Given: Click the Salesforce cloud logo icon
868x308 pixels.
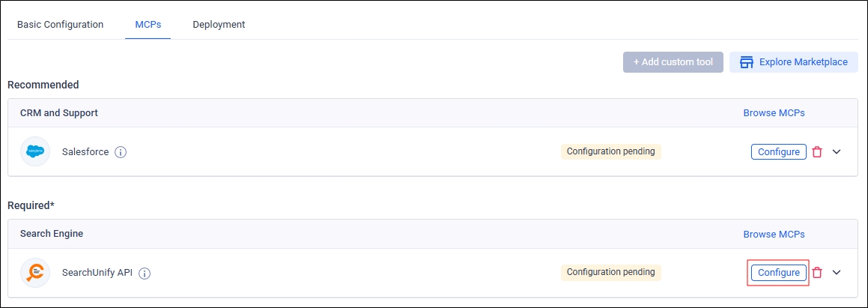Looking at the screenshot, I should pyautogui.click(x=35, y=151).
